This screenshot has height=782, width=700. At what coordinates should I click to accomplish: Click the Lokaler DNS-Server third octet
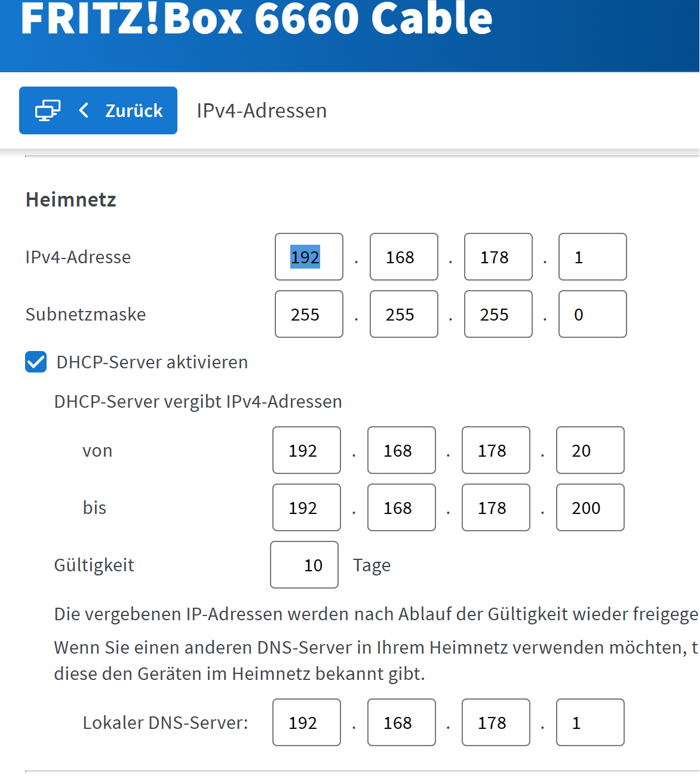coord(496,723)
